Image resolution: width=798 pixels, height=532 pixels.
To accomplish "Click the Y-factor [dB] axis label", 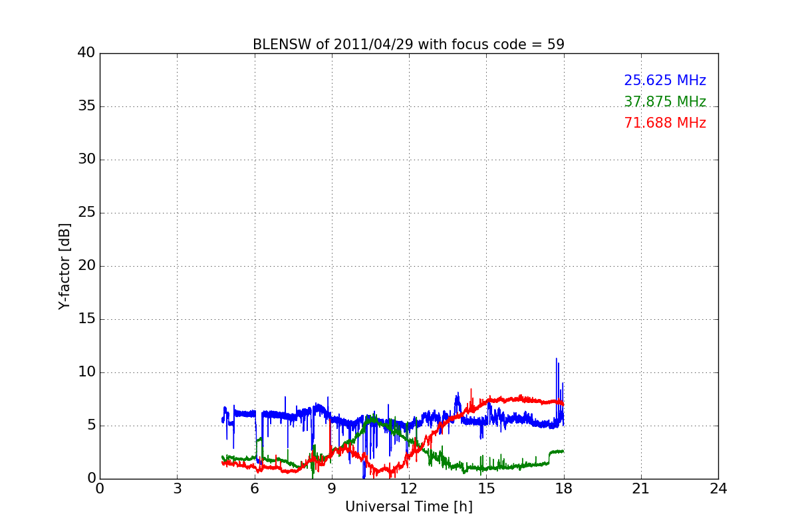I will (65, 266).
